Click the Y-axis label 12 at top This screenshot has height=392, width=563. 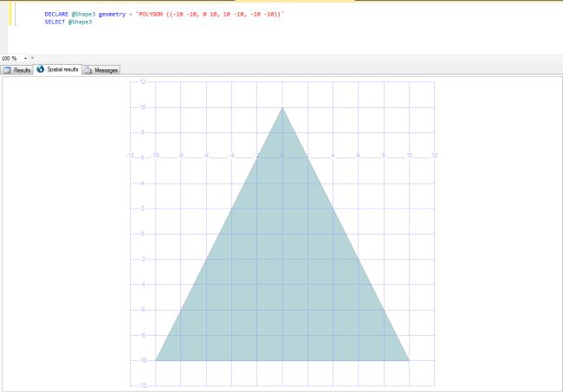pyautogui.click(x=143, y=81)
